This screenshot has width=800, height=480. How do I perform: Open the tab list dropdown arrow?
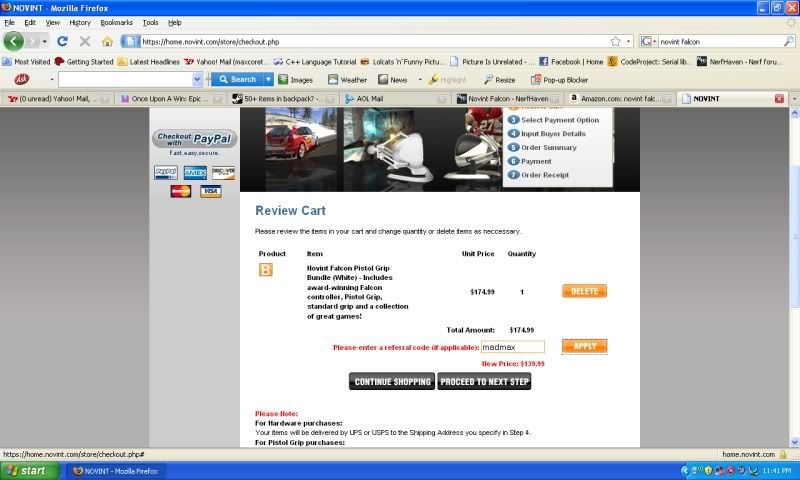coord(794,98)
